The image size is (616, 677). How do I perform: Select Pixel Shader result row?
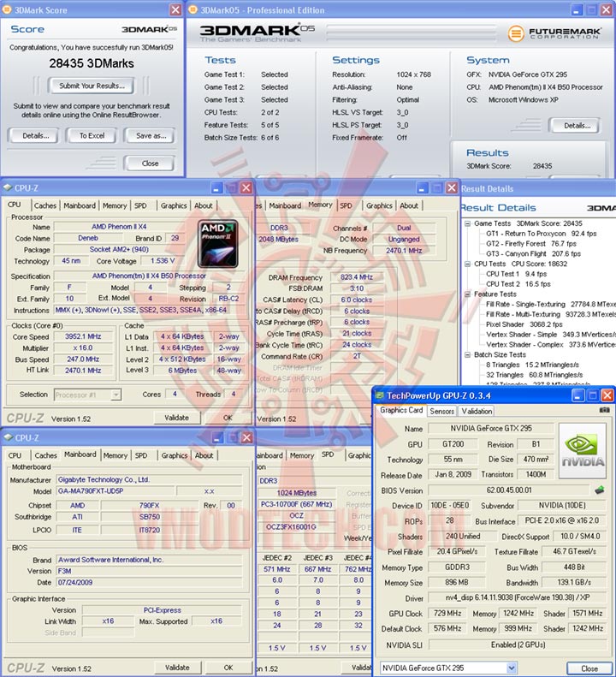[x=524, y=324]
